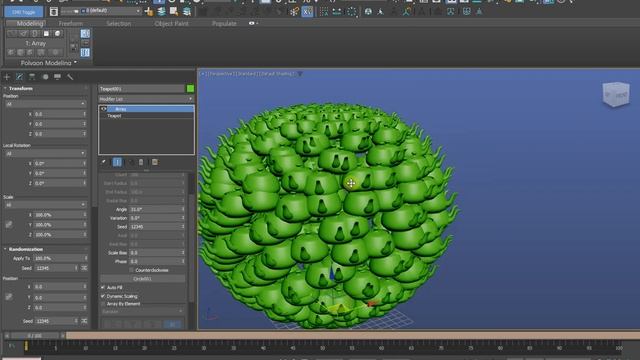Click the object name field Teapot001
The width and height of the screenshot is (640, 360).
pyautogui.click(x=142, y=89)
